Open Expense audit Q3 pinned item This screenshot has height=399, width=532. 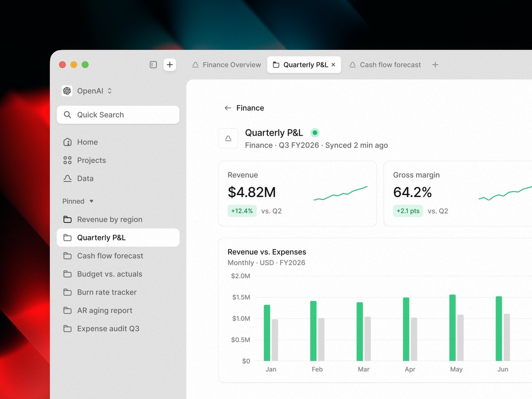(118, 329)
